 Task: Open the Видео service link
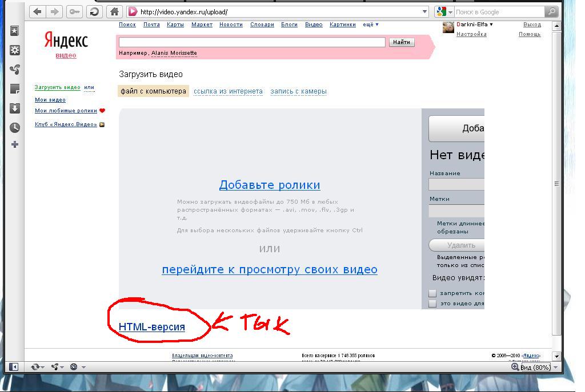314,25
